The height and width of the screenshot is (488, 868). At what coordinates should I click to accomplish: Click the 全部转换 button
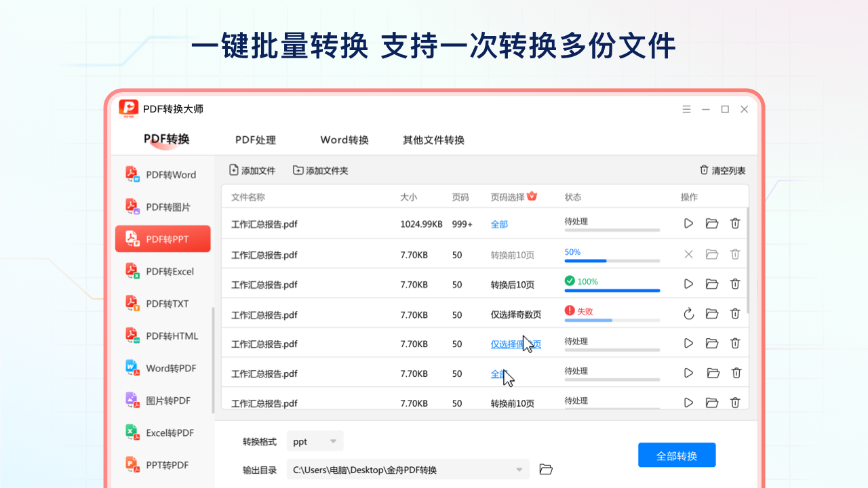click(677, 455)
